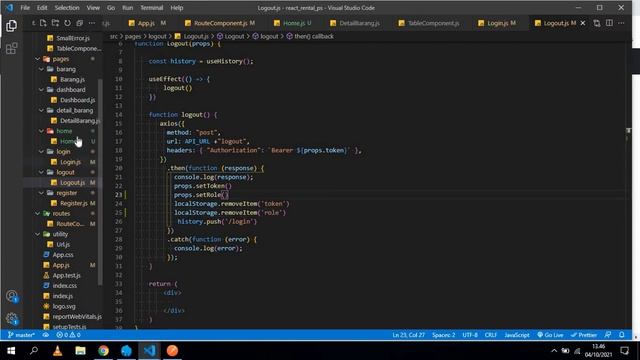Open the Help menu
640x360 pixels.
click(177, 8)
